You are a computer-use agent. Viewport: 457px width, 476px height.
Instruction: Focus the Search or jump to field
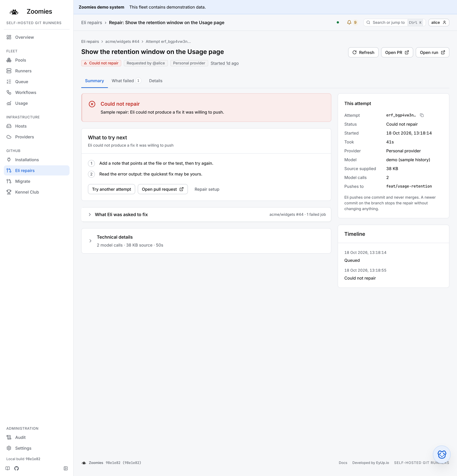(394, 23)
